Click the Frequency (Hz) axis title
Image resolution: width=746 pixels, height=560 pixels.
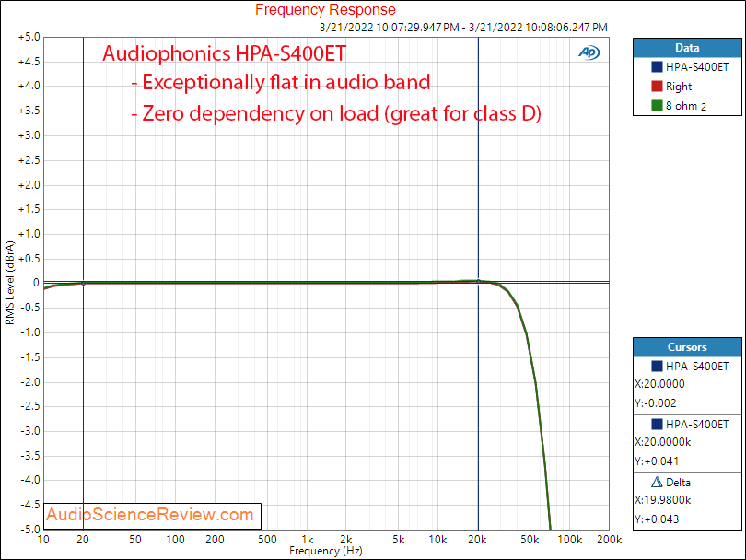[x=326, y=551]
